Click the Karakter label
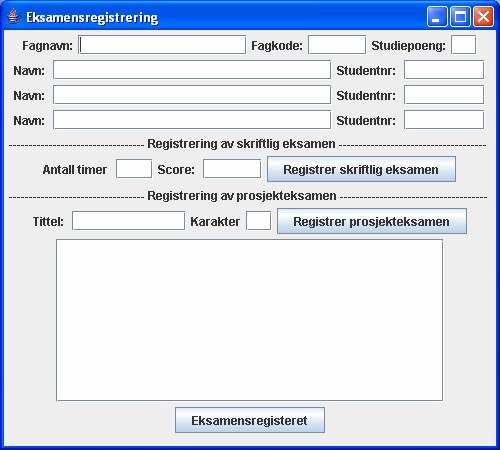This screenshot has height=450, width=500. pyautogui.click(x=215, y=222)
